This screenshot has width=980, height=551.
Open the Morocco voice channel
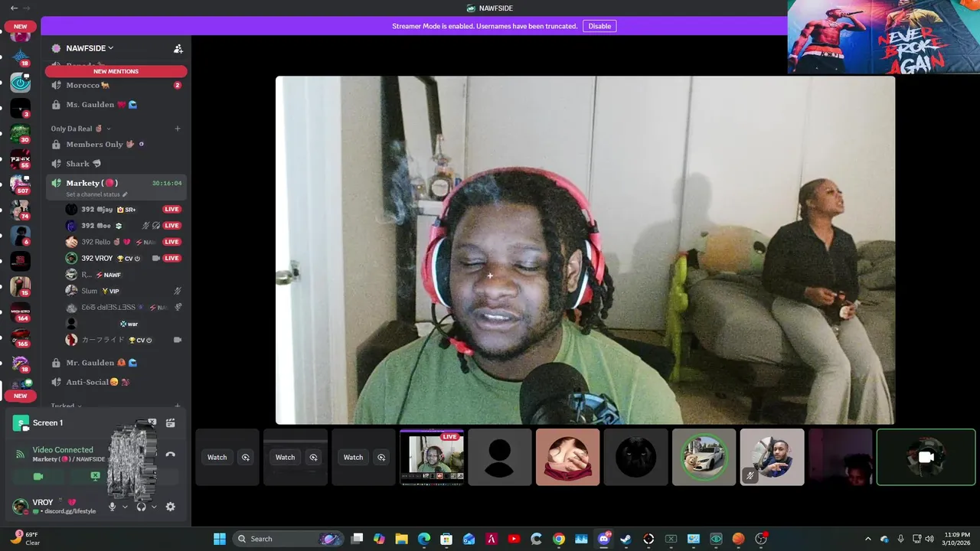116,85
